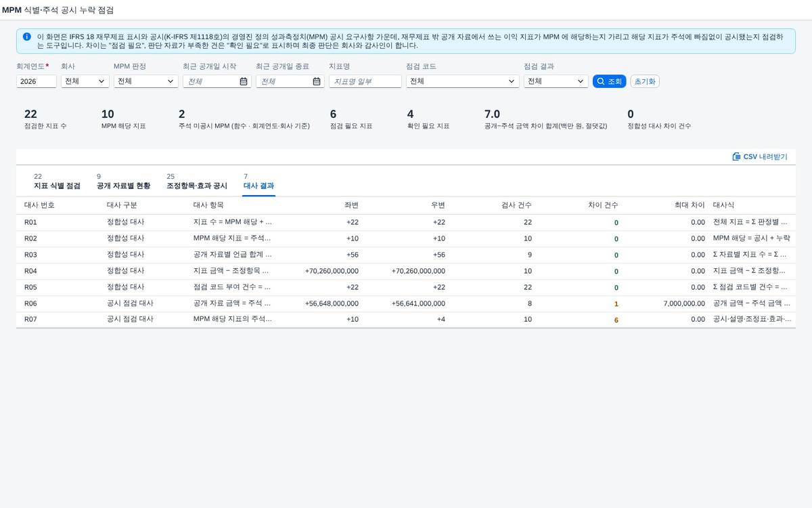Focus the 회계연도 input field
Viewport: 812px width, 508px height.
pos(37,81)
